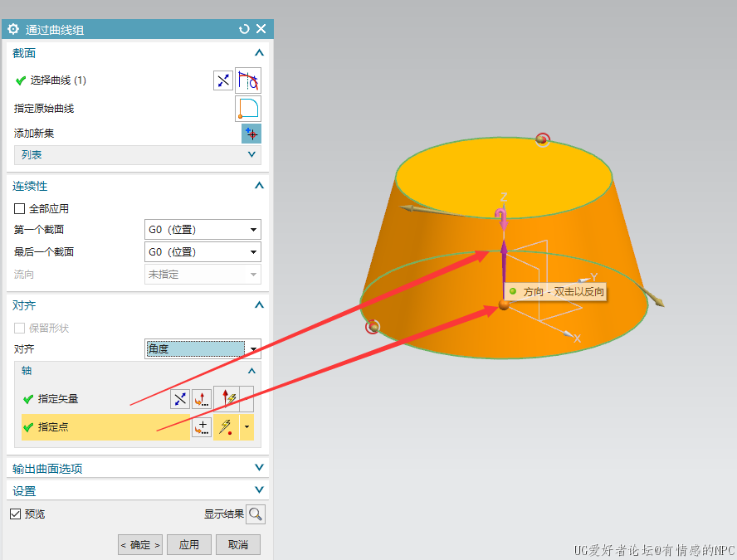737x560 pixels.
Task: Expand the 列表 list section
Action: coord(138,155)
